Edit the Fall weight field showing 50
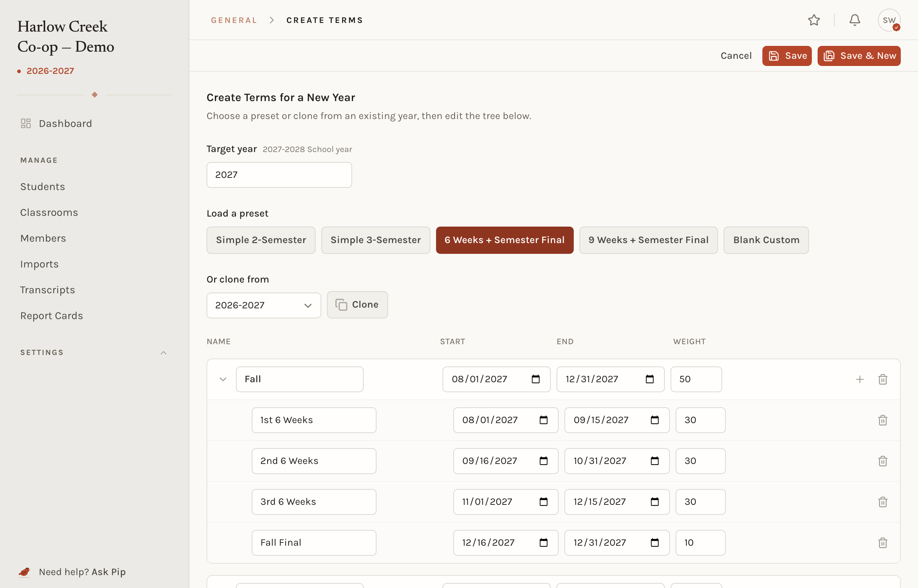The width and height of the screenshot is (918, 588). click(696, 379)
